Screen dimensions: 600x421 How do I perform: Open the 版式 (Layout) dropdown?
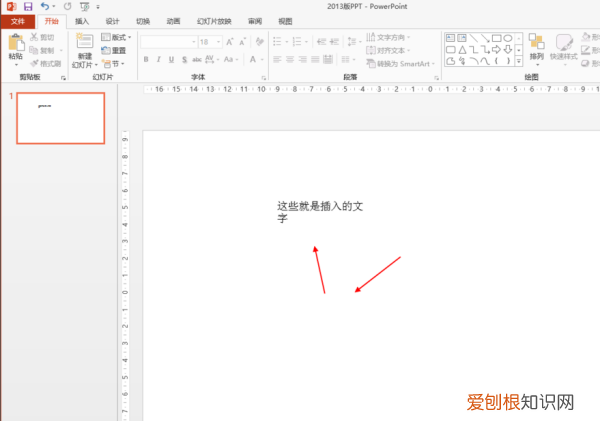coord(116,37)
